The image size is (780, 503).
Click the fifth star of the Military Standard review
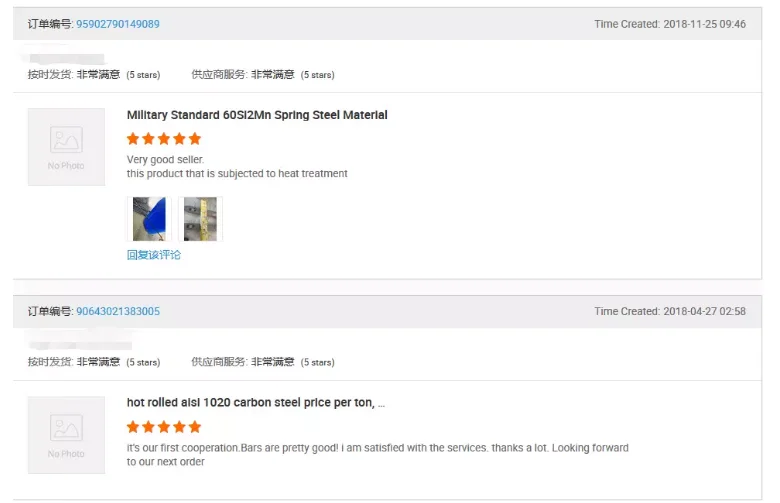tap(195, 139)
